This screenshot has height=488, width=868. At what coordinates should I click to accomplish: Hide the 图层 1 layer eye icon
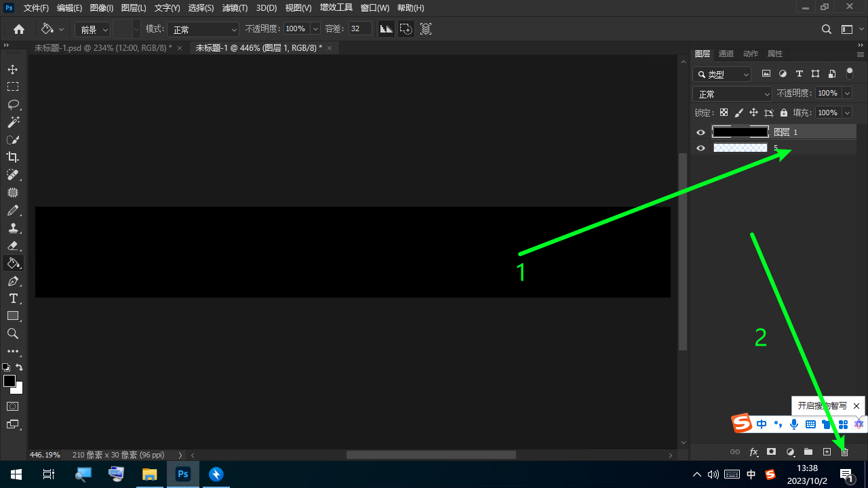click(701, 132)
